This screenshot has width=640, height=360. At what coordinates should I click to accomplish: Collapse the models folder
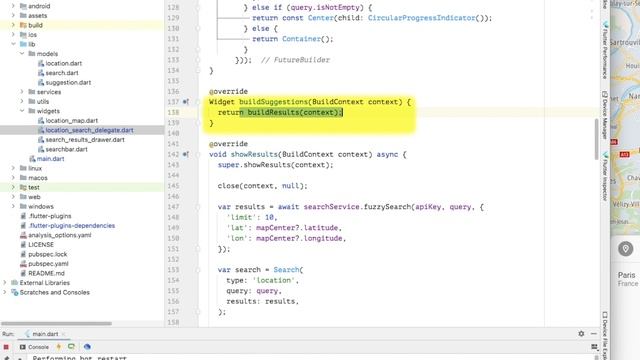[22, 53]
